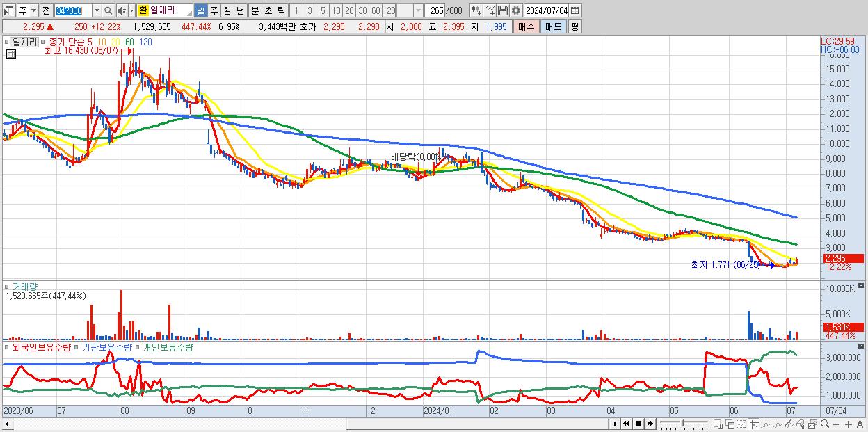
Task: Click the trend line tool icon in bottom toolbar
Action: point(766,424)
